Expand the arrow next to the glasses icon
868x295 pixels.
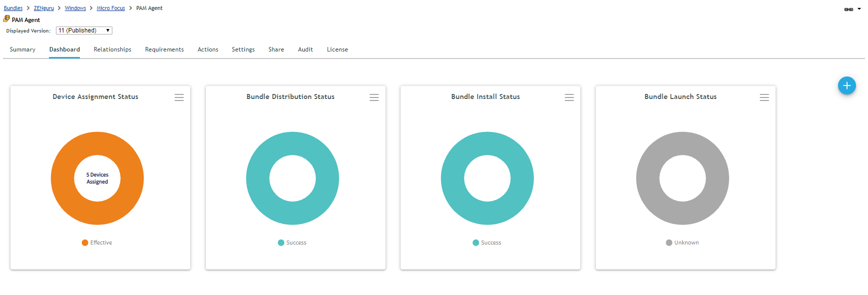click(860, 9)
